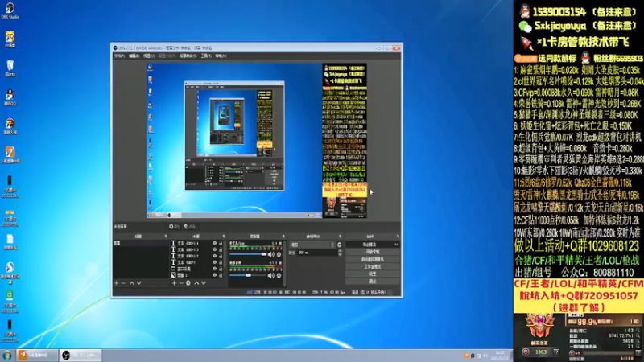
Task: Move scene up in Scenes panel
Action: pyautogui.click(x=132, y=283)
